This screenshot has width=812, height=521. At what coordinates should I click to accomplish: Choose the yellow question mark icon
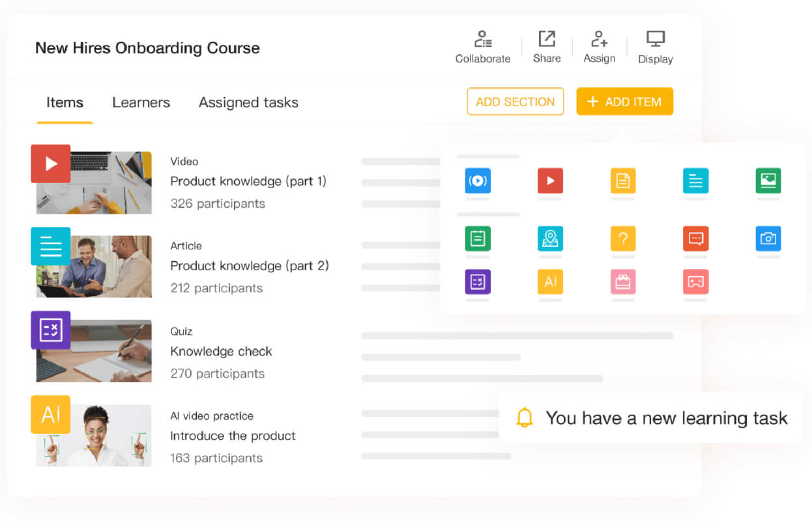[623, 238]
